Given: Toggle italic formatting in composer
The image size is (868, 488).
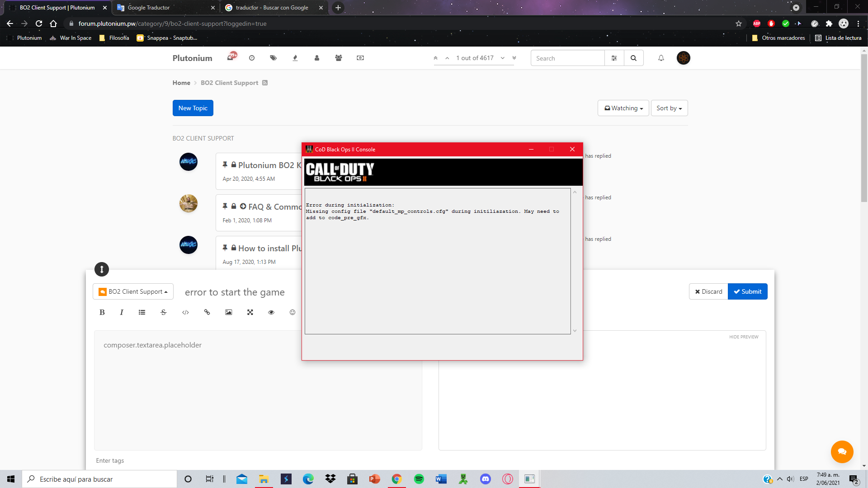Looking at the screenshot, I should click(x=122, y=312).
